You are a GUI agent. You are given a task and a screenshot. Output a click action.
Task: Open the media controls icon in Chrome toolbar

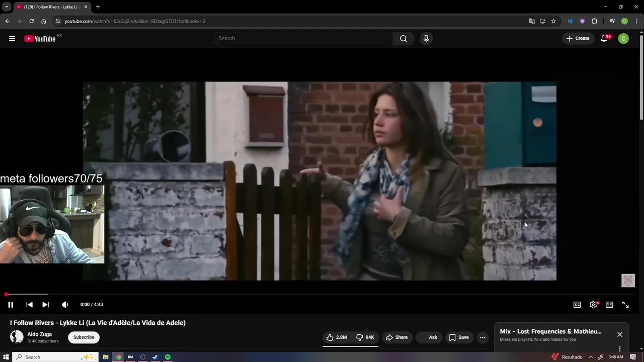pos(612,21)
